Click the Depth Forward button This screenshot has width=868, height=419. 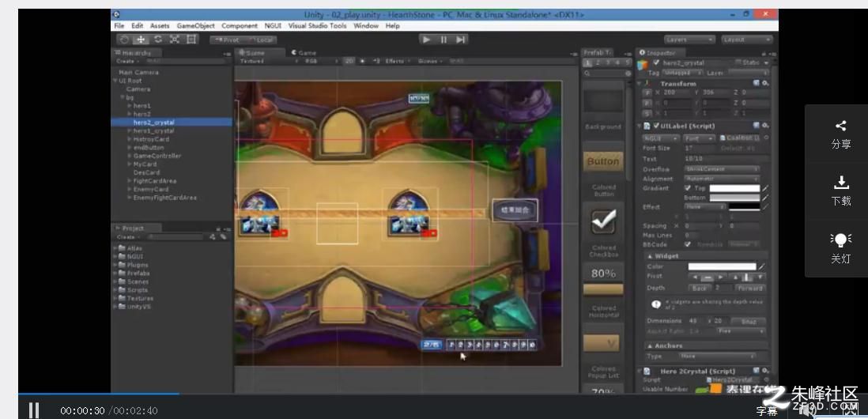pos(751,288)
